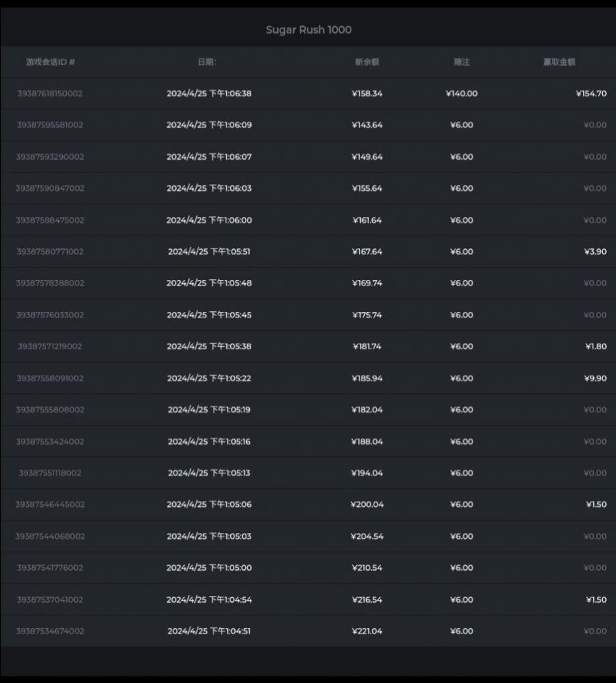The image size is (616, 683).
Task: Select session ID 39387546445002
Action: tap(50, 504)
